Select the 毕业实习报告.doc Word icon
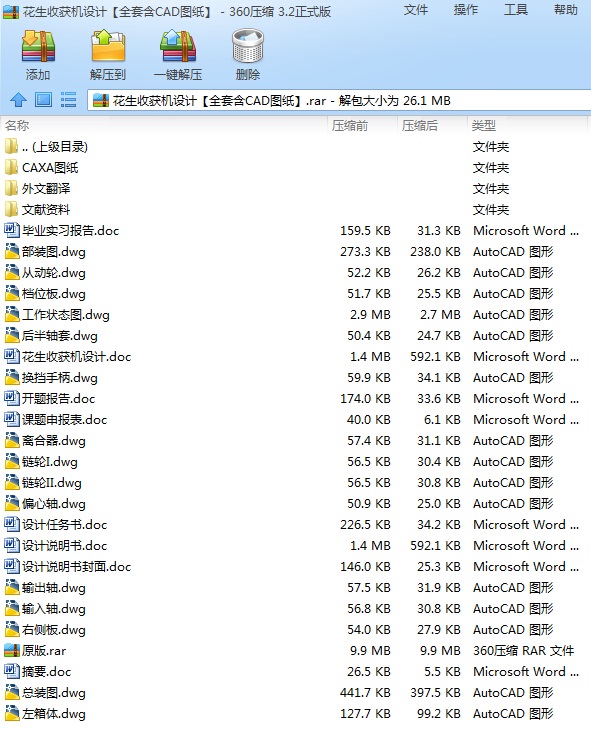Screen dimensions: 591x729 click(11, 230)
